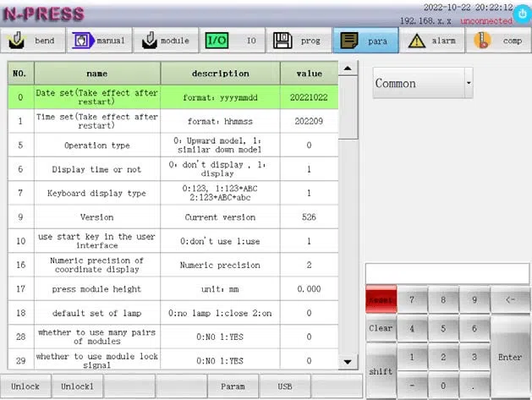Select the para tab
This screenshot has width=532, height=400.
click(365, 41)
